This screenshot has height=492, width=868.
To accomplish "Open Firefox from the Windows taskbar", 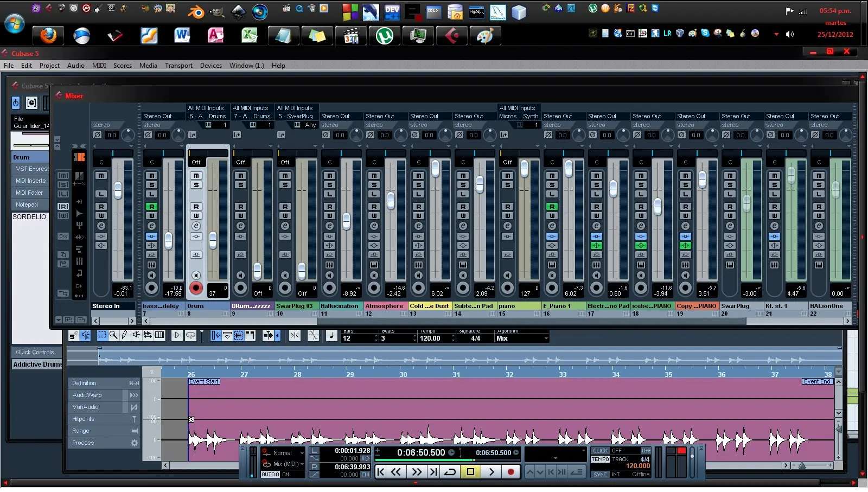I will (48, 36).
